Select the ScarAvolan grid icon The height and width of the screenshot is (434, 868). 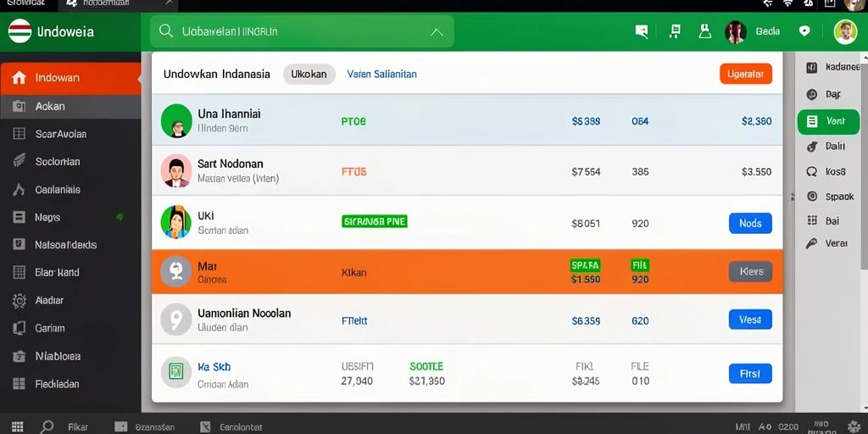[19, 133]
